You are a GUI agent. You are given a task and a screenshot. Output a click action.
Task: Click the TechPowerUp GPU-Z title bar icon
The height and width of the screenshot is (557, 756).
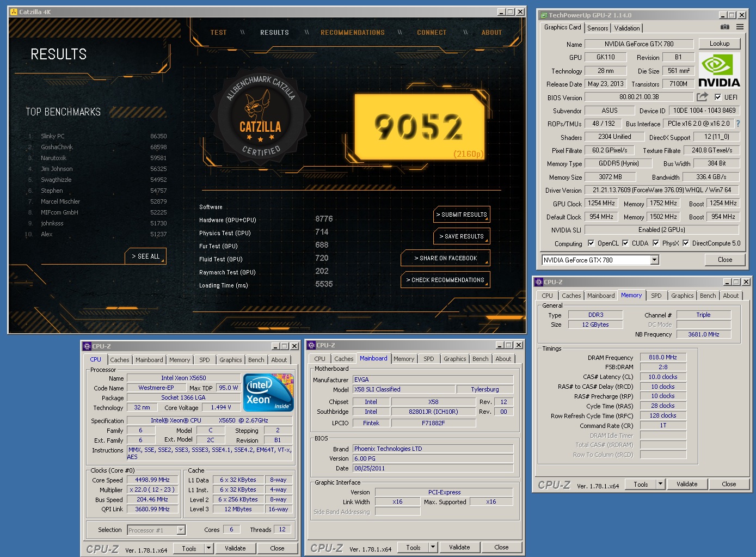(543, 15)
